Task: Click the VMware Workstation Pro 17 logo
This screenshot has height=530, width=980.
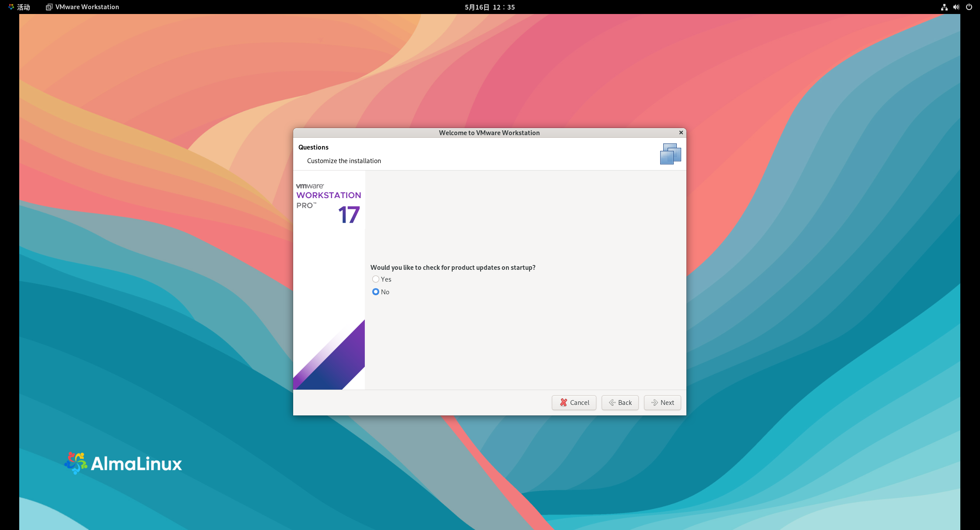Action: coord(329,204)
